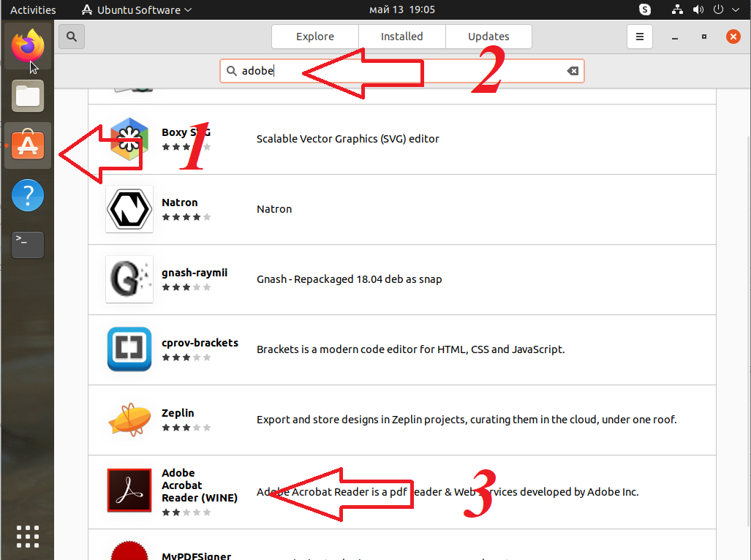This screenshot has width=751, height=560.
Task: Expand the Ubuntu Software app menu
Action: coord(136,10)
